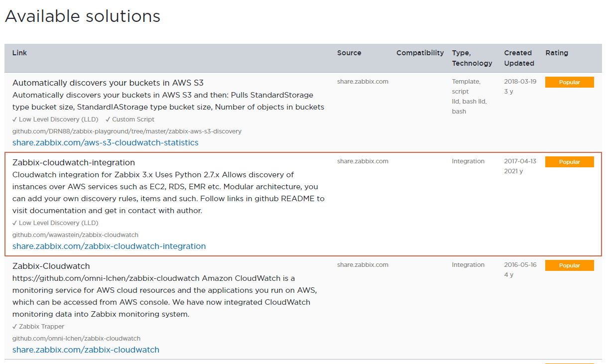Select the Custom Script tag
The width and height of the screenshot is (607, 364).
tap(130, 120)
